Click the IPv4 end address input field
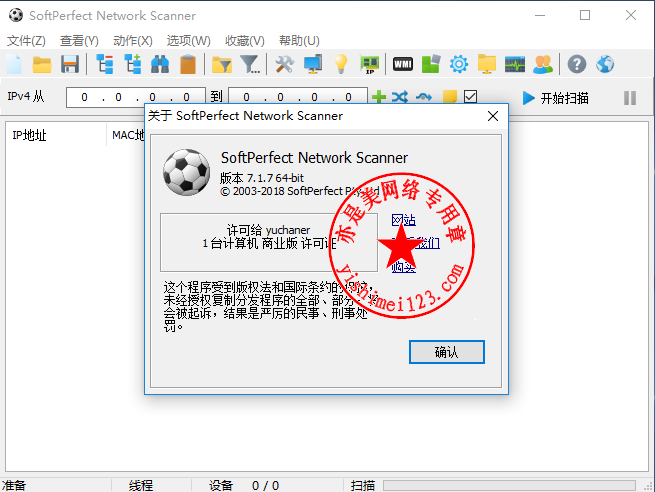 pos(298,97)
